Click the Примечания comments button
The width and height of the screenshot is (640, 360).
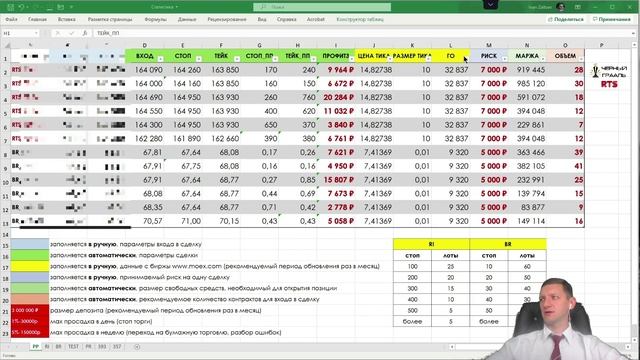611,19
